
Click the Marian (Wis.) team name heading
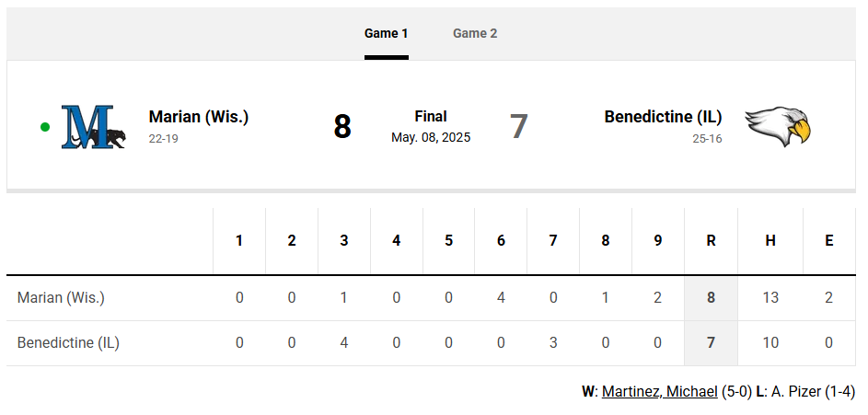[199, 117]
